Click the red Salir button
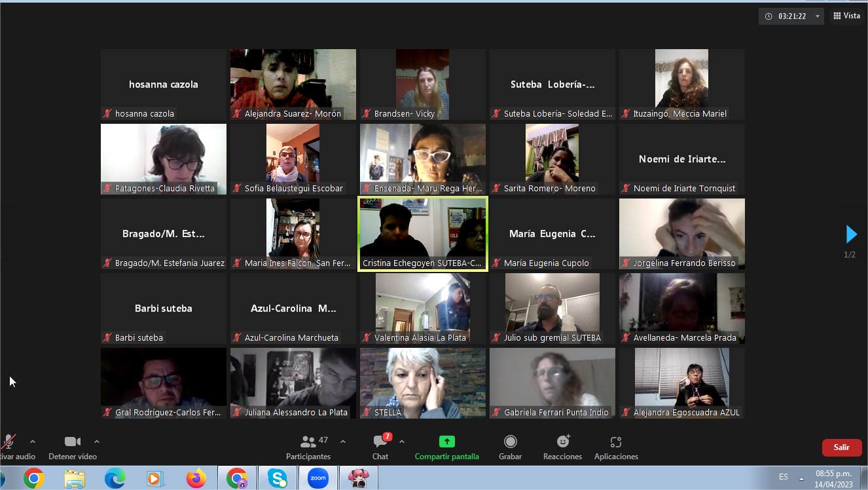Image resolution: width=868 pixels, height=490 pixels. (x=841, y=447)
